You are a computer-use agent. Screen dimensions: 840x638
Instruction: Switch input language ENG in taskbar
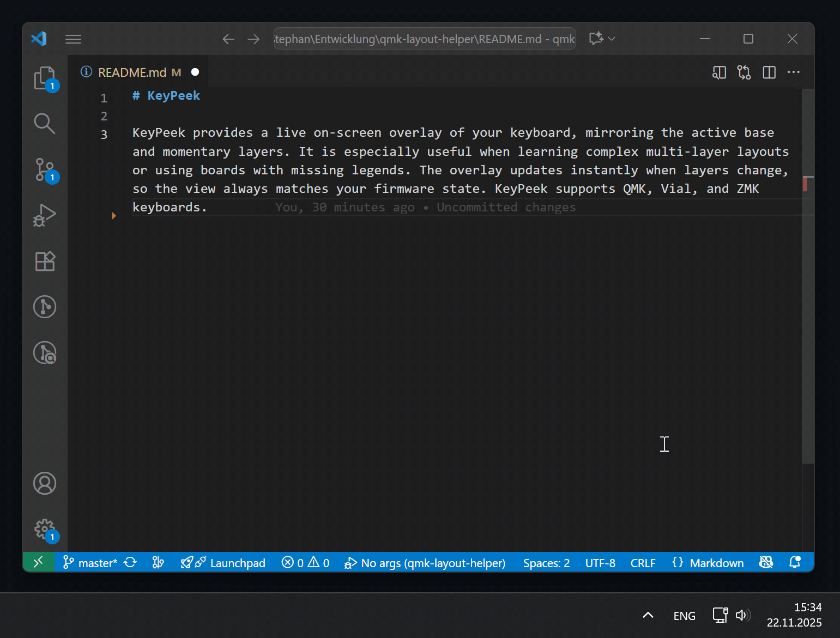tap(684, 616)
